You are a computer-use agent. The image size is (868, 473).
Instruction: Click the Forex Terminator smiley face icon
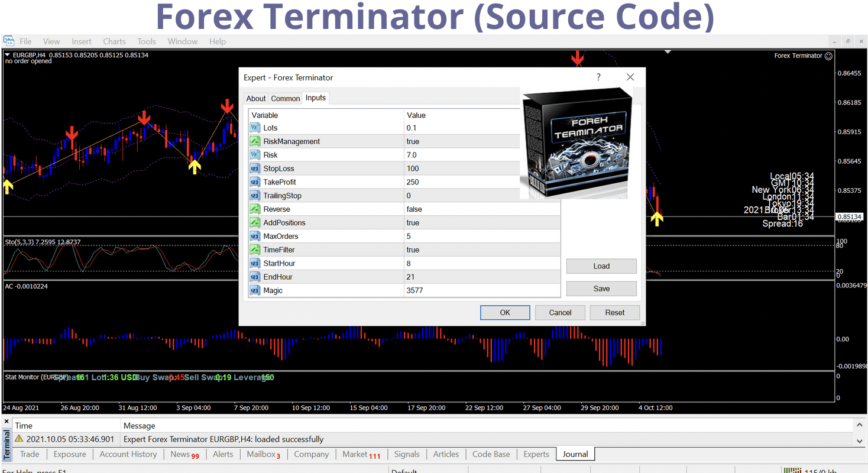coord(828,56)
